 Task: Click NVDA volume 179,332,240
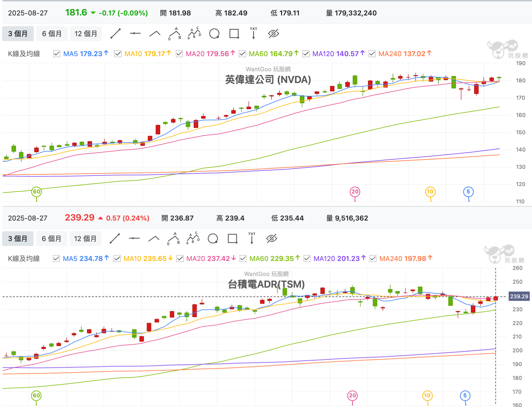(x=355, y=13)
